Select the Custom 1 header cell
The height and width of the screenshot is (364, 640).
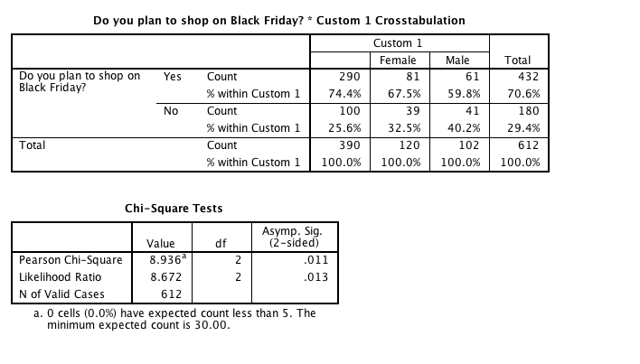398,43
